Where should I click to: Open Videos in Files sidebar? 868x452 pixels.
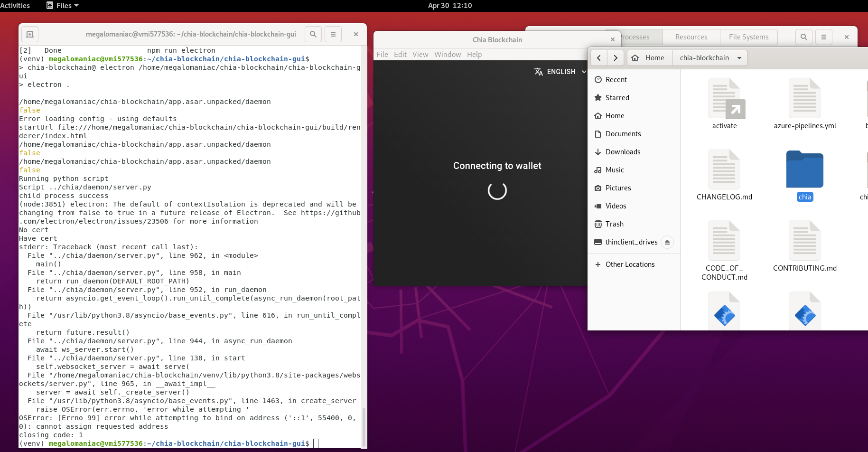(634, 206)
